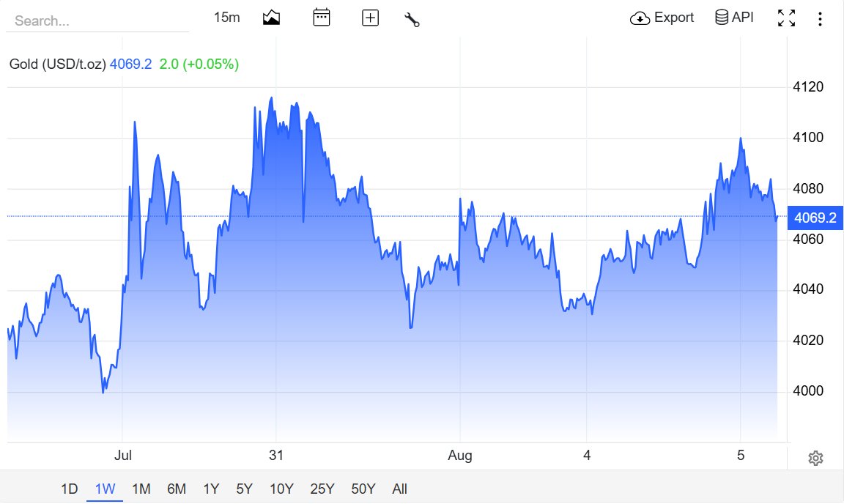Open the calendar date range picker
Image resolution: width=844 pixels, height=504 pixels.
point(322,18)
